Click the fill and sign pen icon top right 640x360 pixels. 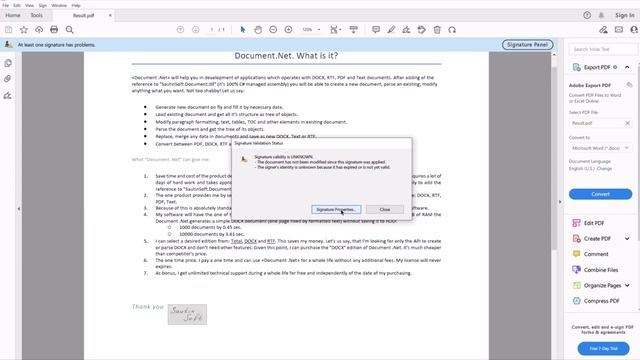pyautogui.click(x=603, y=30)
